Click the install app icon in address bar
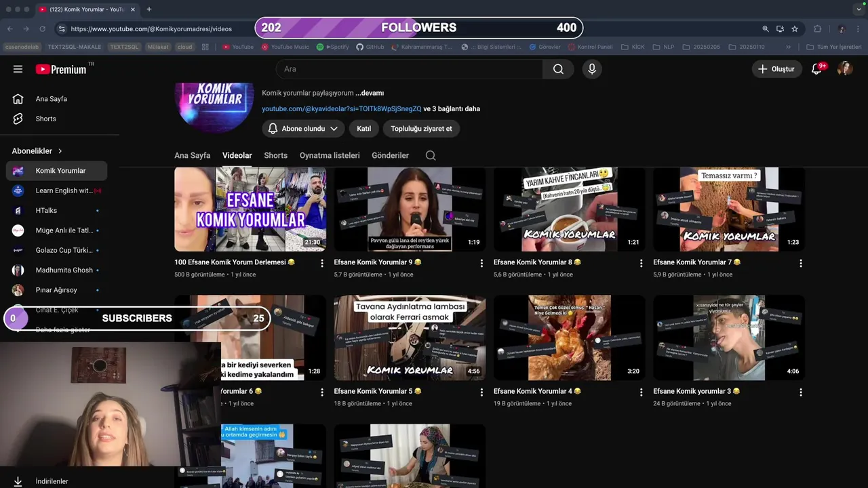The height and width of the screenshot is (488, 868). pyautogui.click(x=780, y=29)
